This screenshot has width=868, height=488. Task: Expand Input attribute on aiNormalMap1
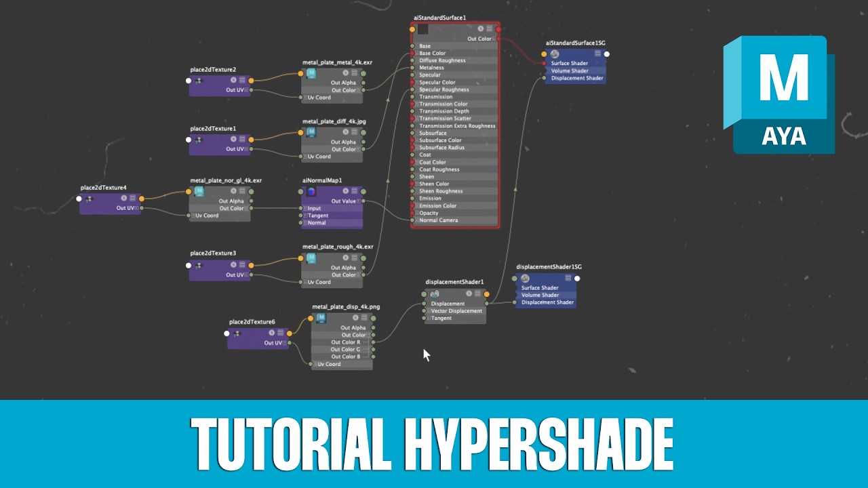pyautogui.click(x=305, y=209)
